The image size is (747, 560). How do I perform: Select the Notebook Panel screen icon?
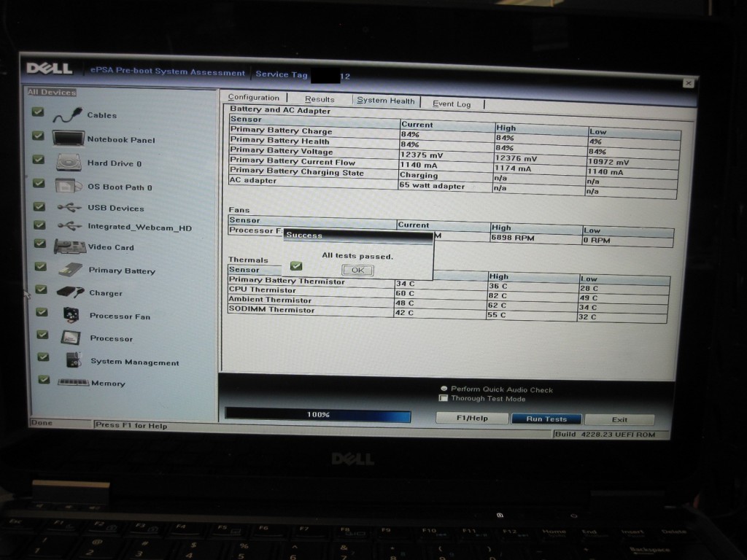[68, 139]
